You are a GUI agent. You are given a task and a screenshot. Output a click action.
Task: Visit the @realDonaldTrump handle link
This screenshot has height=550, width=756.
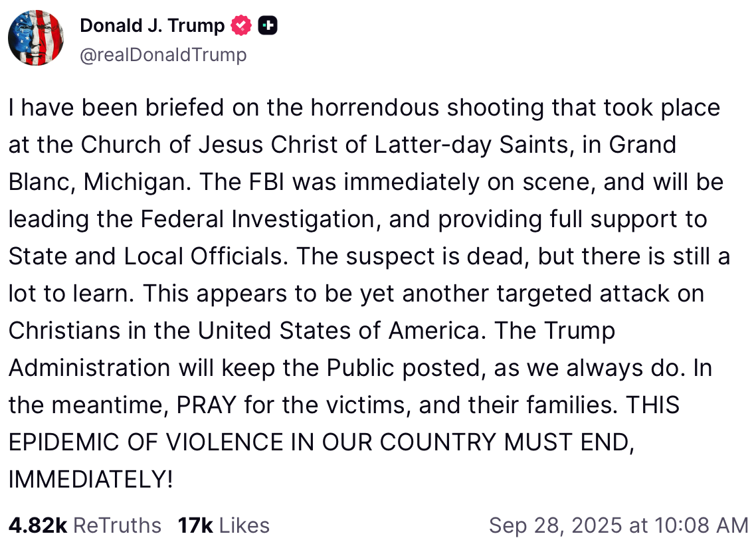coord(163,54)
